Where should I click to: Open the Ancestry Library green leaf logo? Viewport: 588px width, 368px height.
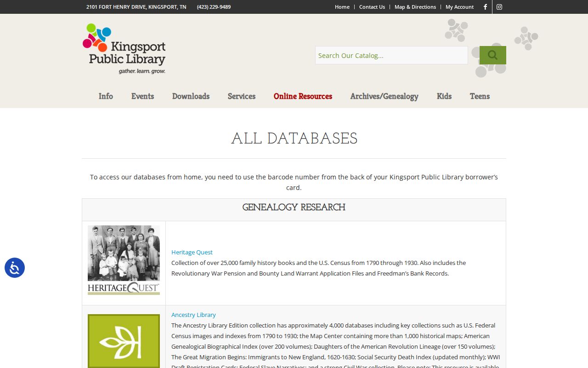point(124,341)
